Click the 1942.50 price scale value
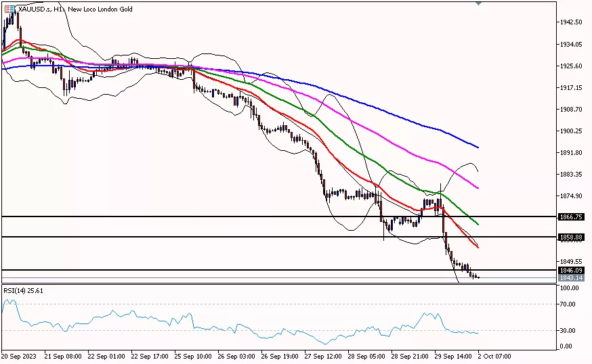592x364 pixels. tap(571, 22)
